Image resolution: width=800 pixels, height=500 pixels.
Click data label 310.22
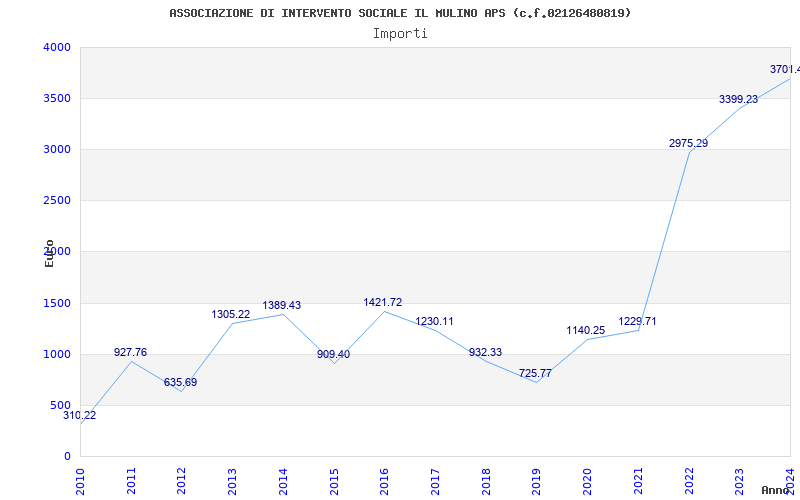(80, 415)
